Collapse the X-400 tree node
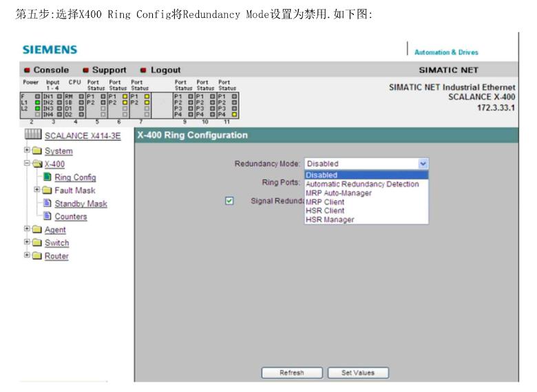Image resolution: width=537 pixels, height=392 pixels. pos(25,164)
